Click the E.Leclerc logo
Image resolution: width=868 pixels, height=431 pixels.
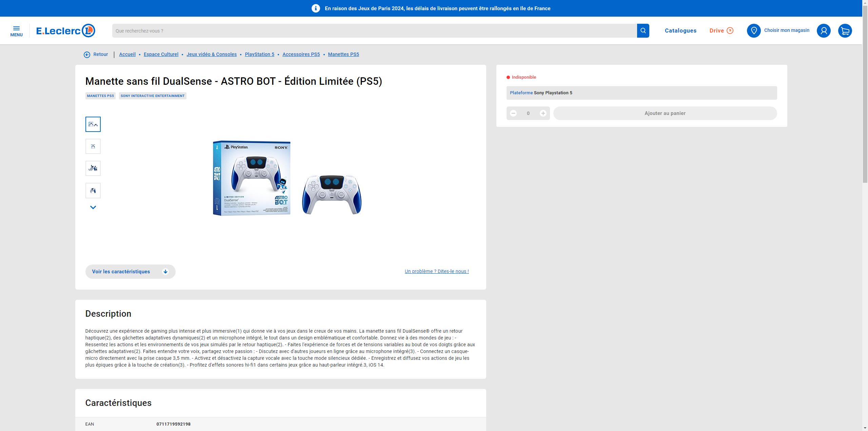pyautogui.click(x=65, y=31)
